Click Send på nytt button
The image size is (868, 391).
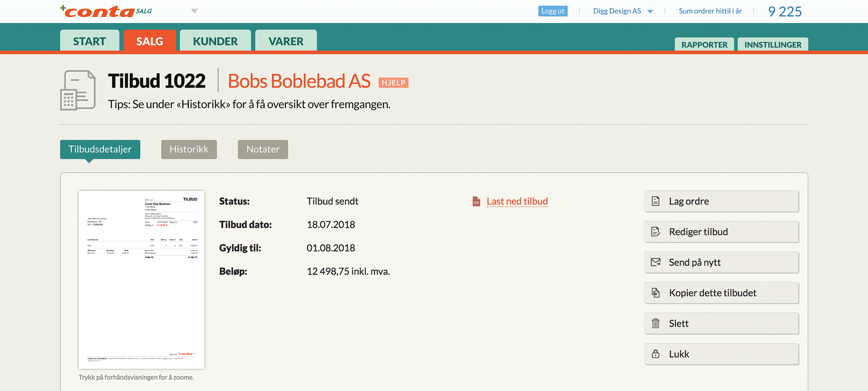pyautogui.click(x=721, y=262)
